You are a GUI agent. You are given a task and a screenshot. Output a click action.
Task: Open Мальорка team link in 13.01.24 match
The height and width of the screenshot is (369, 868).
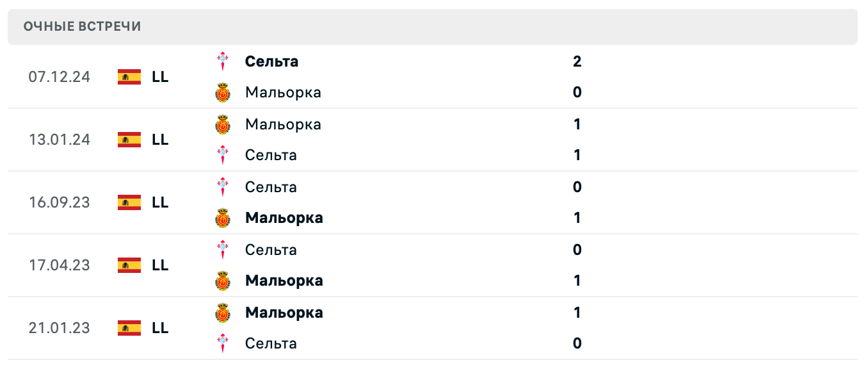(x=283, y=124)
